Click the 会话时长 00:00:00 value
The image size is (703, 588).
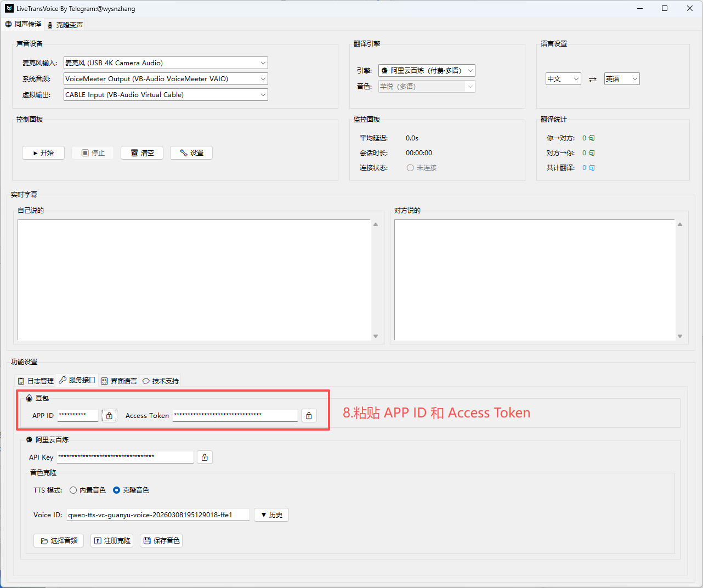[419, 153]
